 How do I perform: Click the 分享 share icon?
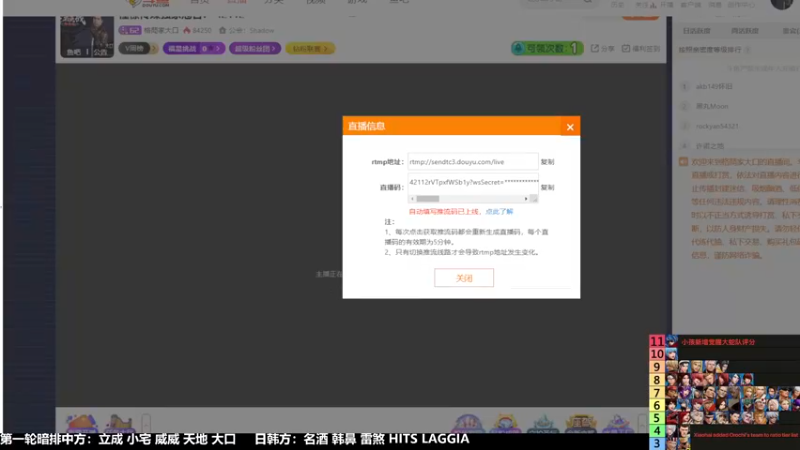[595, 48]
